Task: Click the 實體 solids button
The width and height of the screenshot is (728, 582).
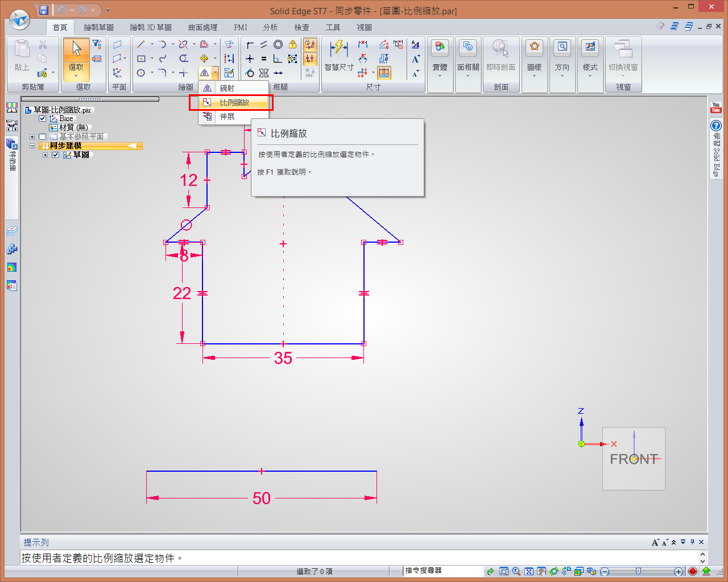Action: click(440, 58)
